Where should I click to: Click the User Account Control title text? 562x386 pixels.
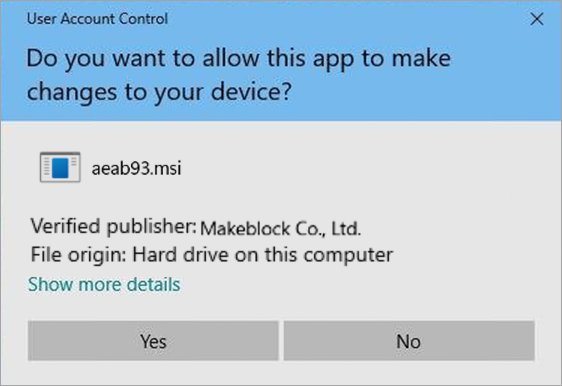97,19
